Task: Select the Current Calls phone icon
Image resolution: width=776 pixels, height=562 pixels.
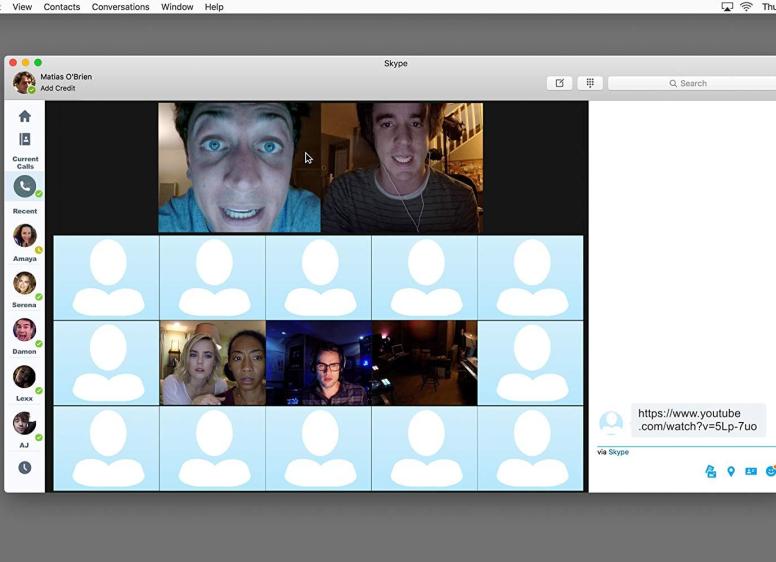Action: pyautogui.click(x=25, y=187)
